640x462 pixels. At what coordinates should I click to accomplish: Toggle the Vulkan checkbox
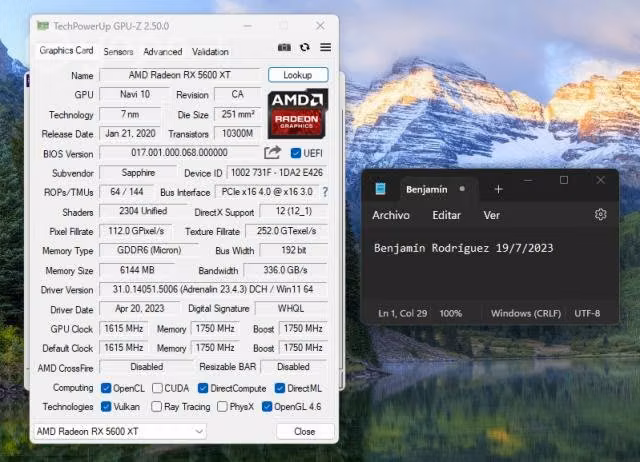pyautogui.click(x=106, y=406)
